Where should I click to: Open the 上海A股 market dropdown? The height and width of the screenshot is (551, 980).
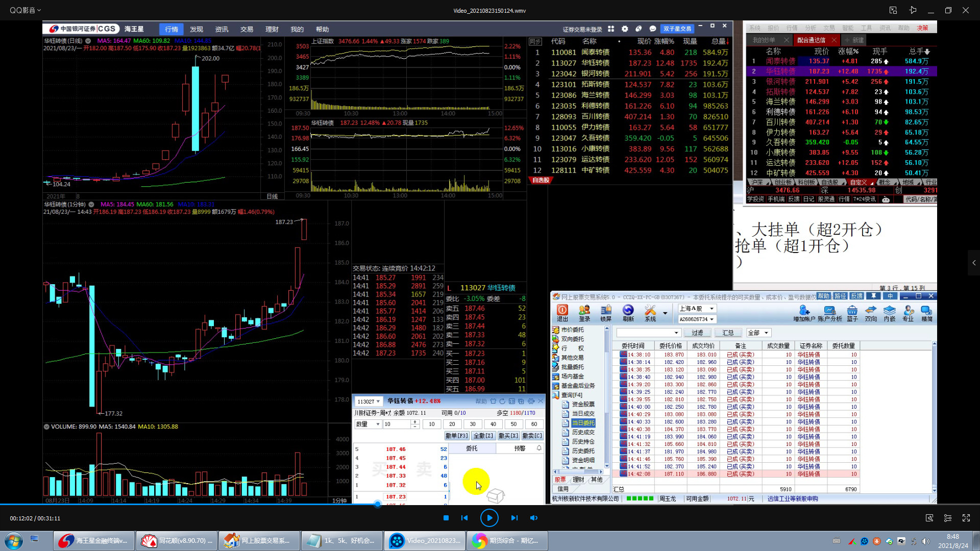click(697, 309)
